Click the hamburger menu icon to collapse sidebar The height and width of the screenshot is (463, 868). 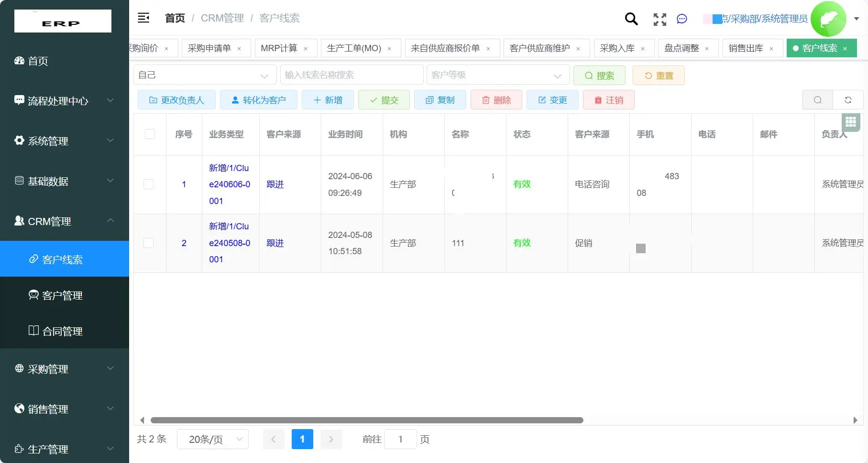[x=143, y=18]
